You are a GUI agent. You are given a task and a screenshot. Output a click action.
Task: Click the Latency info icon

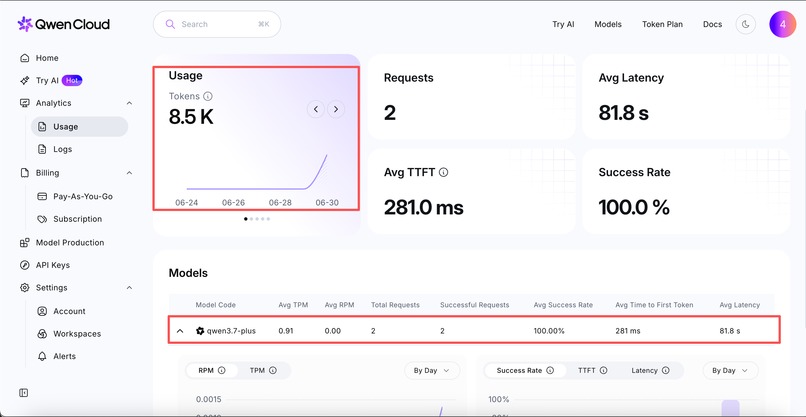[x=666, y=370]
